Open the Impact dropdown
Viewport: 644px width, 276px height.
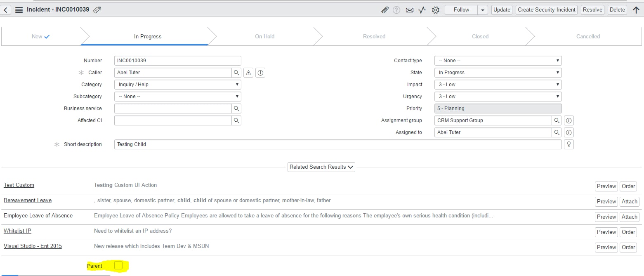[x=498, y=85]
